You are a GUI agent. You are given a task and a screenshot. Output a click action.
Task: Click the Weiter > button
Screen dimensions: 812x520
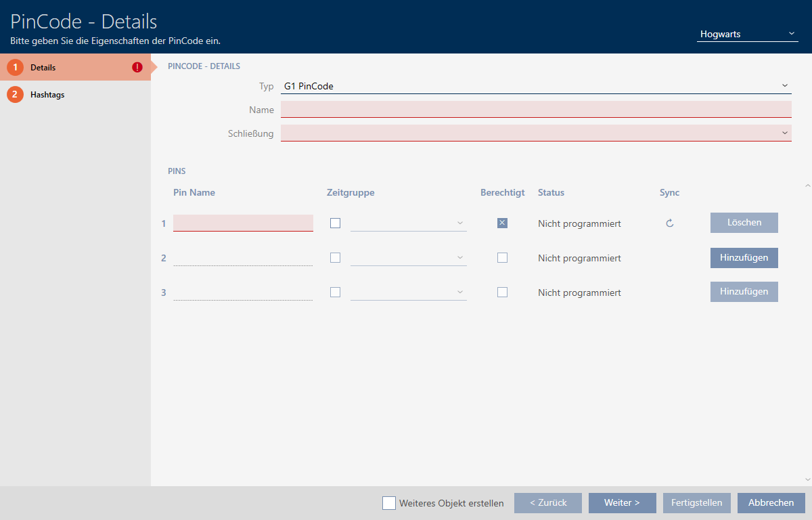coord(622,503)
